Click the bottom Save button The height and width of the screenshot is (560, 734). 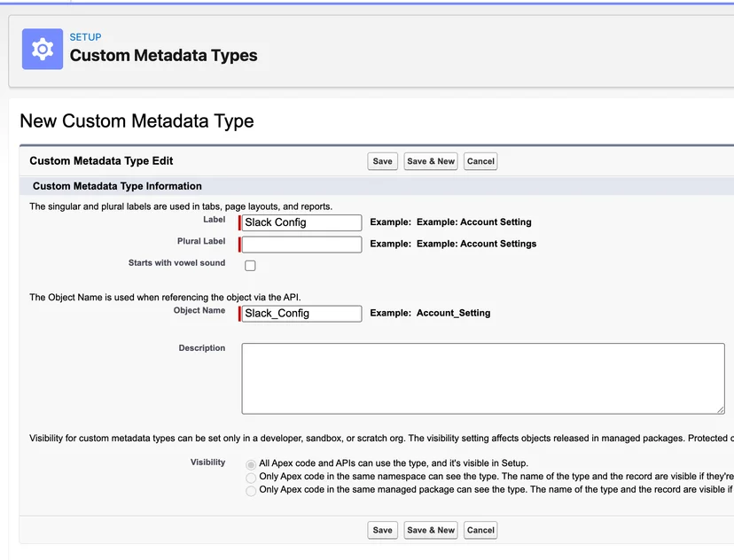(x=382, y=530)
